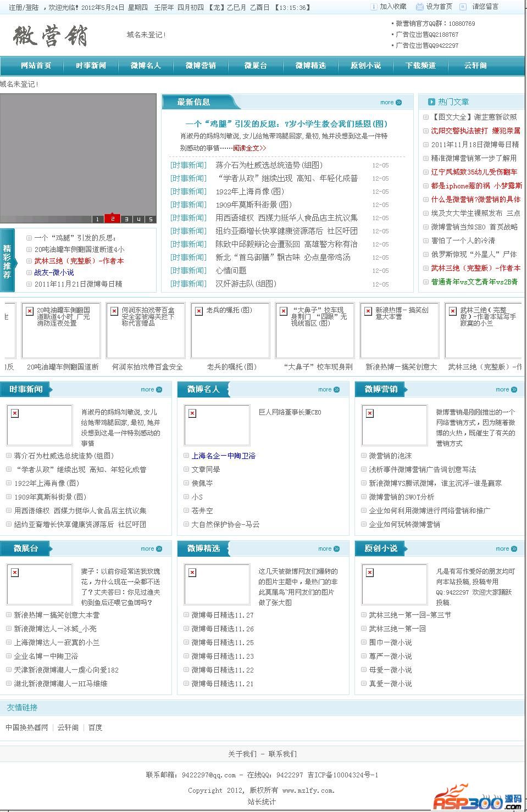Click broken image icon for 老兵的嘱托(图)
Viewport: 527px width, 812px height.
[199, 311]
